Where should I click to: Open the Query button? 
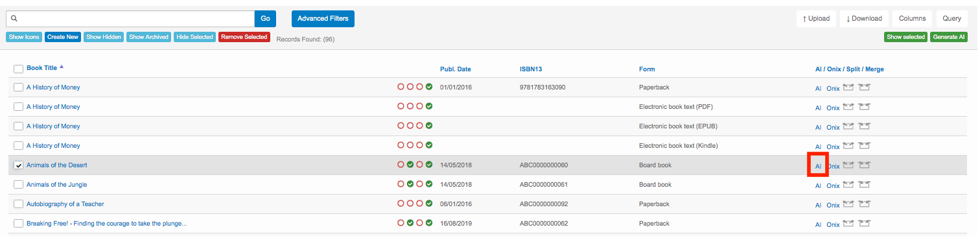pos(952,19)
